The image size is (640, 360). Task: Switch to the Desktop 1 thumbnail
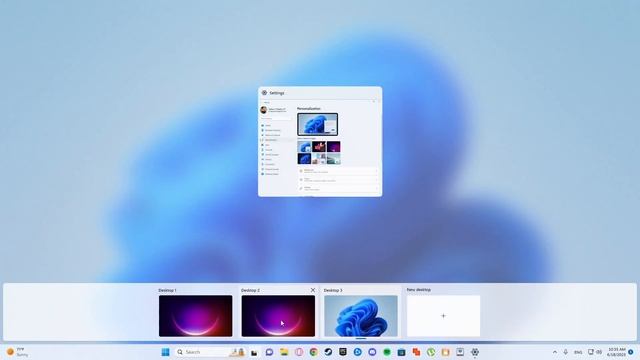pos(196,316)
